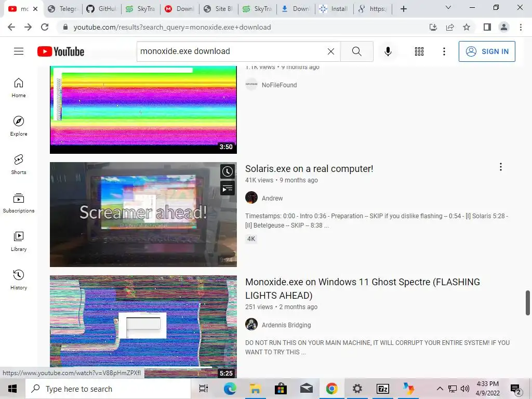Add Solaris.exe video to queue

(x=228, y=188)
